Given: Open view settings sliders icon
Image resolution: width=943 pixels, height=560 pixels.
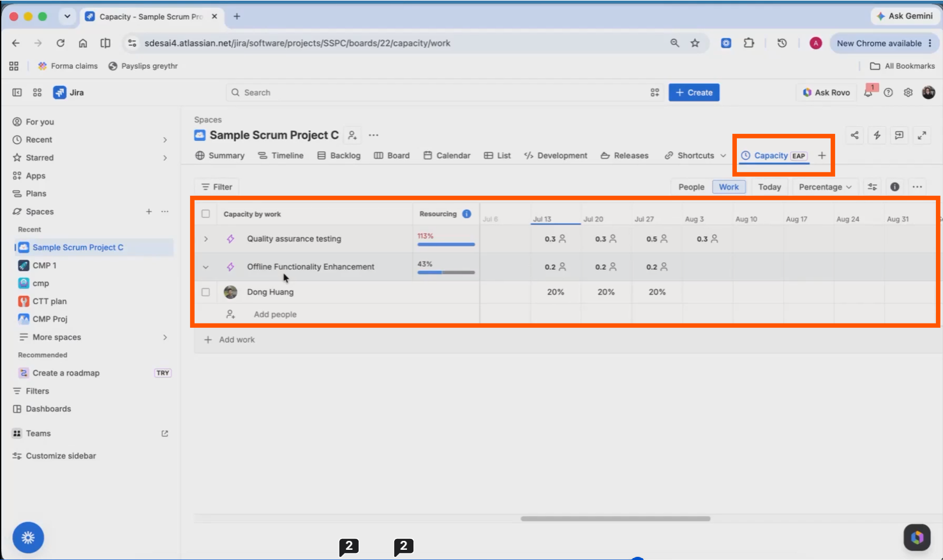Looking at the screenshot, I should [872, 187].
